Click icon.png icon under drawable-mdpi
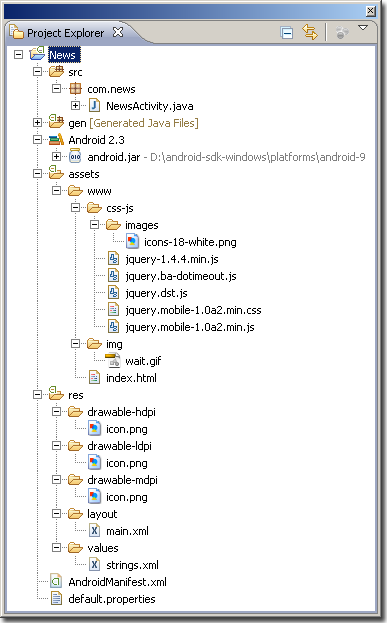Screen dimensions: 387x623 [94, 497]
